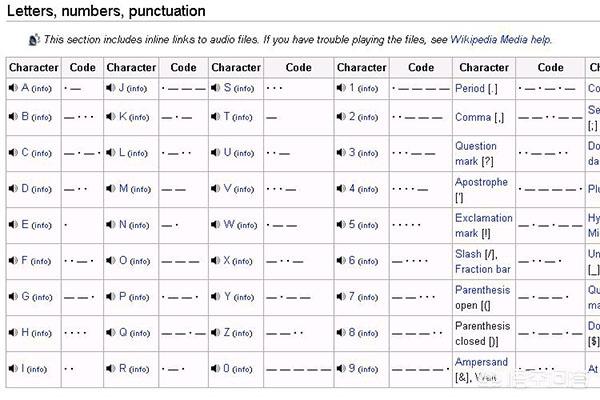600x400 pixels.
Task: Open the Apostrophe ['] link
Action: [x=481, y=189]
